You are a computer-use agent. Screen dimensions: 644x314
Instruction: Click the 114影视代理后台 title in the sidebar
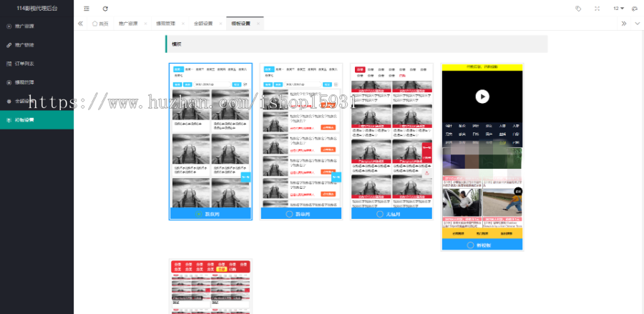[x=37, y=8]
